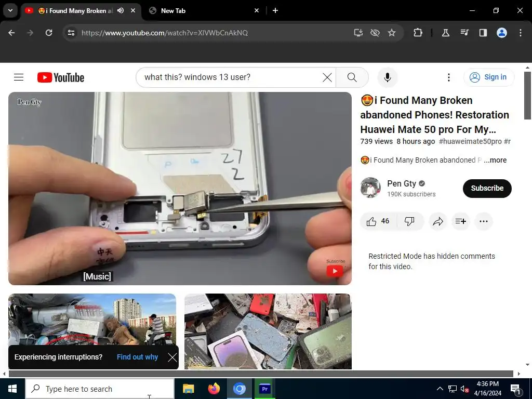The image size is (532, 399).
Task: Open Chrome Labs flask icon
Action: click(x=445, y=33)
